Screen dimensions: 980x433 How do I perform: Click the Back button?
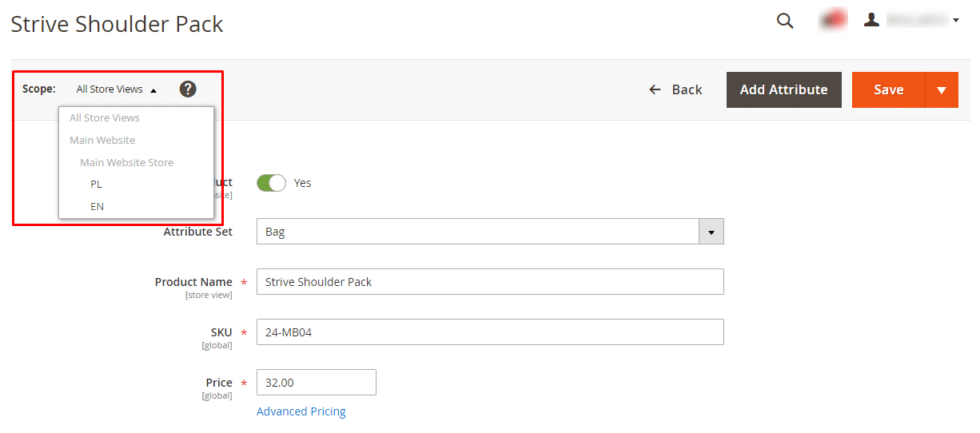click(675, 89)
